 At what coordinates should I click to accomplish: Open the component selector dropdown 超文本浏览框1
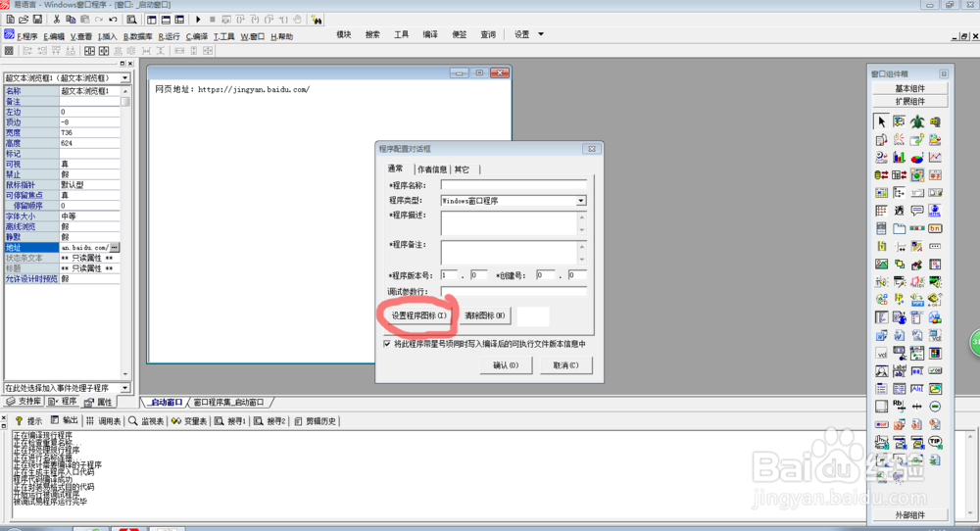click(125, 78)
